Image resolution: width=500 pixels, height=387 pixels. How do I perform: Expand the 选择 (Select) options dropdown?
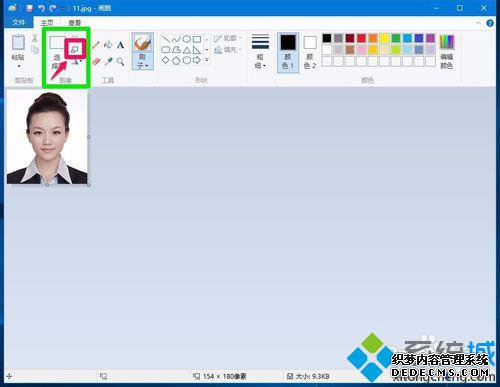click(x=55, y=62)
